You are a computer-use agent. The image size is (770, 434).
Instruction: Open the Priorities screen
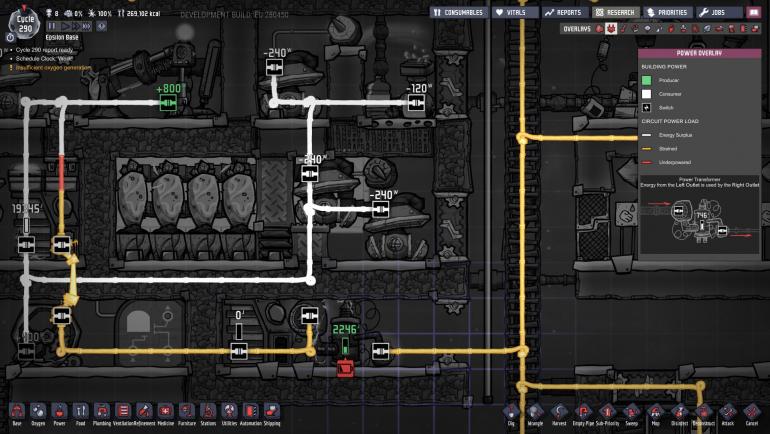[x=668, y=12]
